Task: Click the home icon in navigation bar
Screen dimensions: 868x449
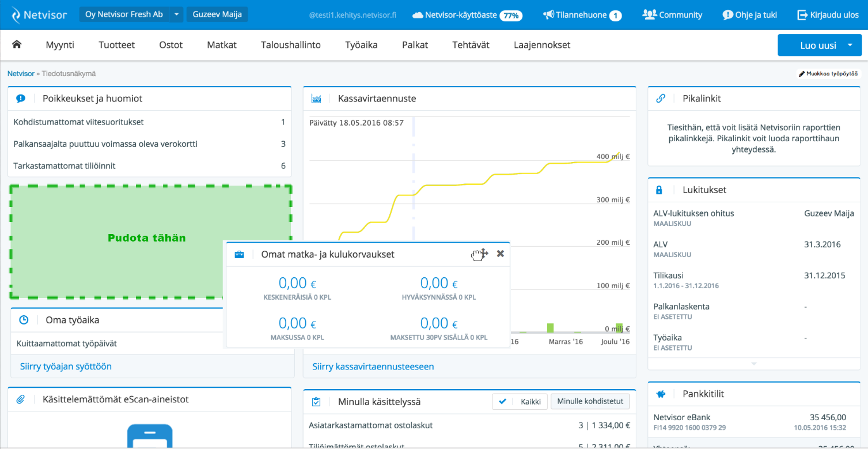Action: point(17,44)
